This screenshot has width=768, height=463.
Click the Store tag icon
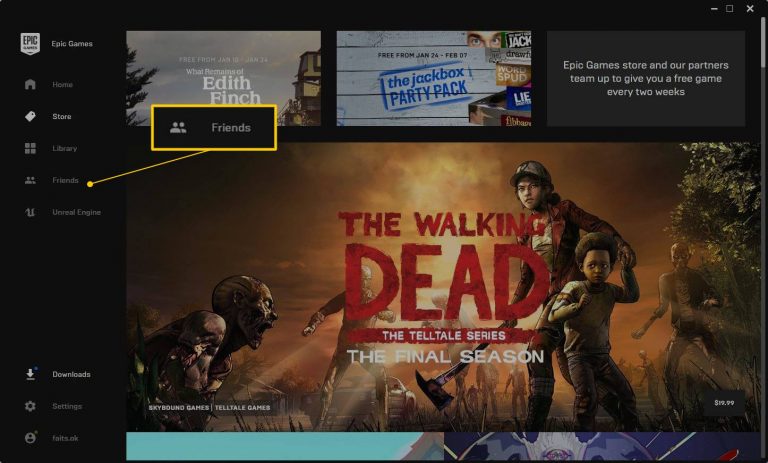30,116
